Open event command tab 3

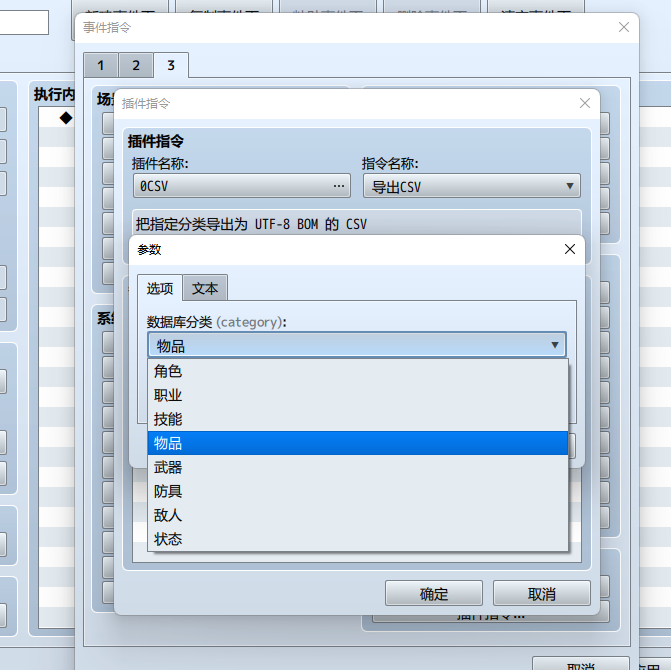[x=171, y=65]
